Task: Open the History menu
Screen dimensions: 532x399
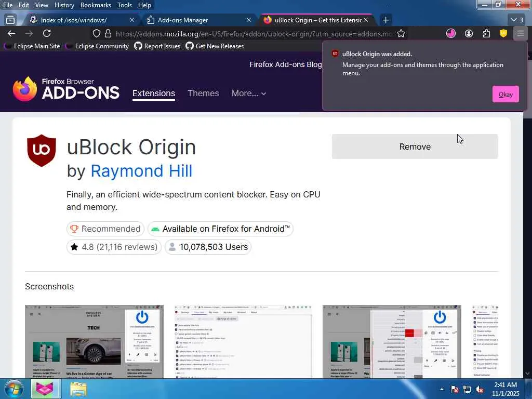Action: (x=64, y=5)
